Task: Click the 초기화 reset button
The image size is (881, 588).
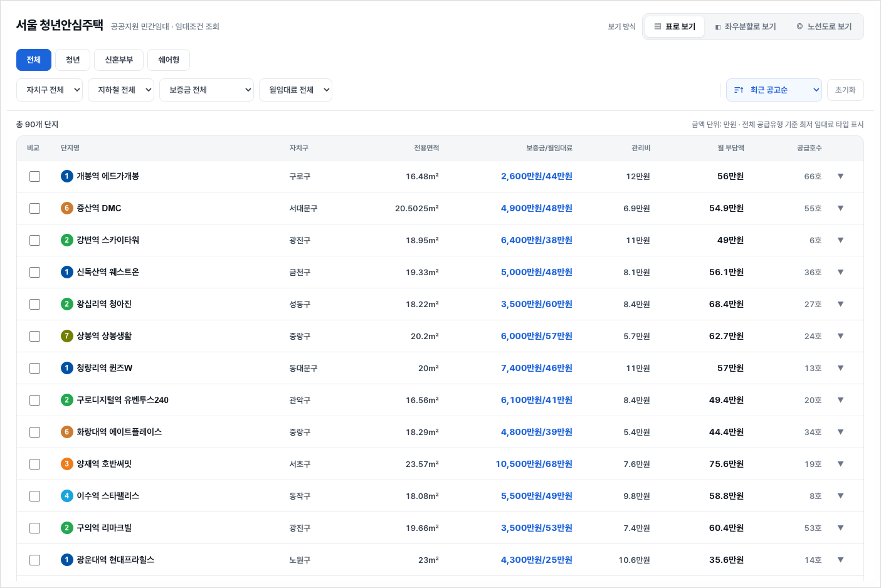Action: pyautogui.click(x=845, y=90)
